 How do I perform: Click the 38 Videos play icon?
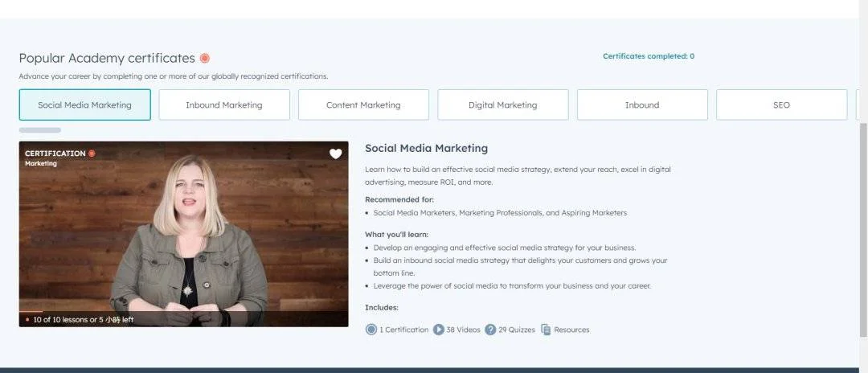point(439,330)
